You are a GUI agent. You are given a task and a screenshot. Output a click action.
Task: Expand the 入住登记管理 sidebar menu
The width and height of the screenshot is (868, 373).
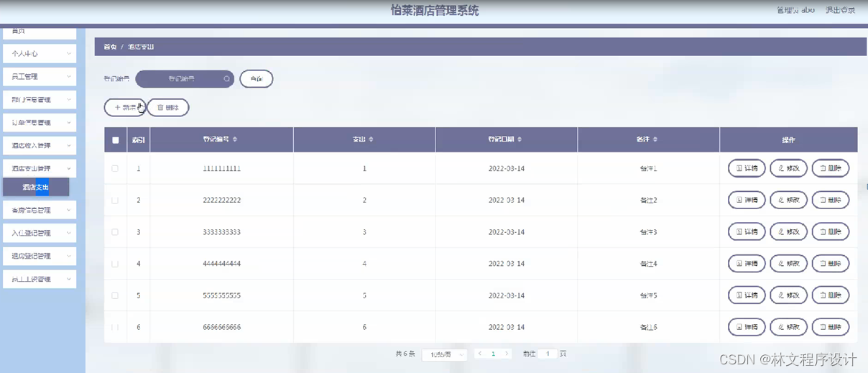pos(40,233)
